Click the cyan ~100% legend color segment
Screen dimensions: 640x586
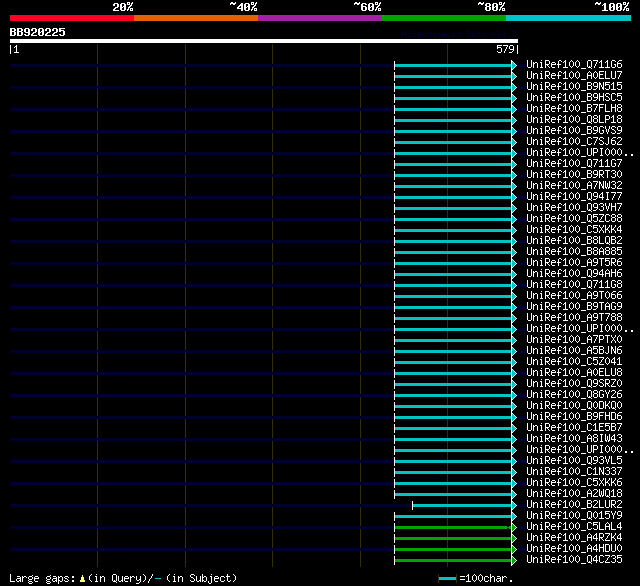tap(568, 18)
